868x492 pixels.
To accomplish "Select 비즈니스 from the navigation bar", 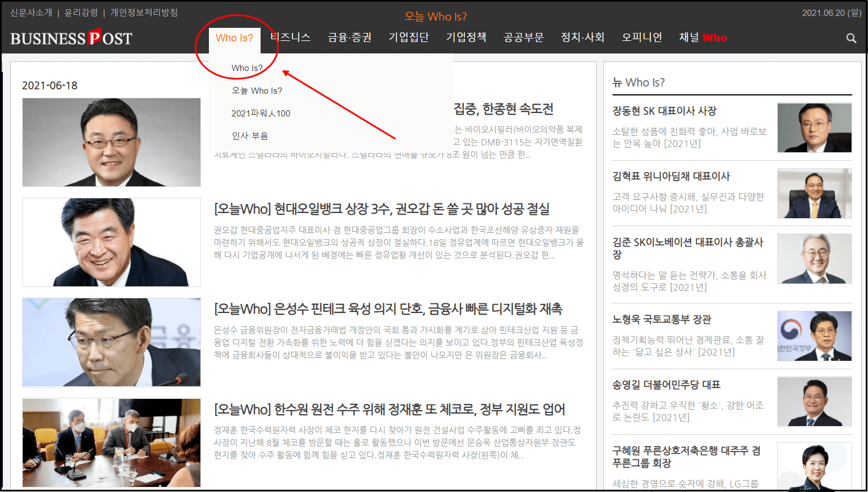I will [x=290, y=37].
